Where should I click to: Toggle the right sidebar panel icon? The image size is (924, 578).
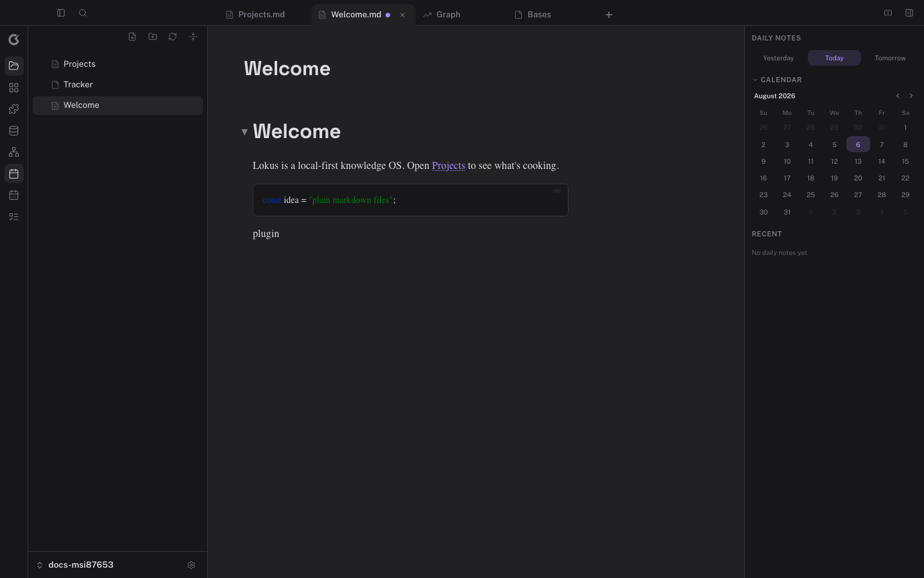(x=909, y=13)
